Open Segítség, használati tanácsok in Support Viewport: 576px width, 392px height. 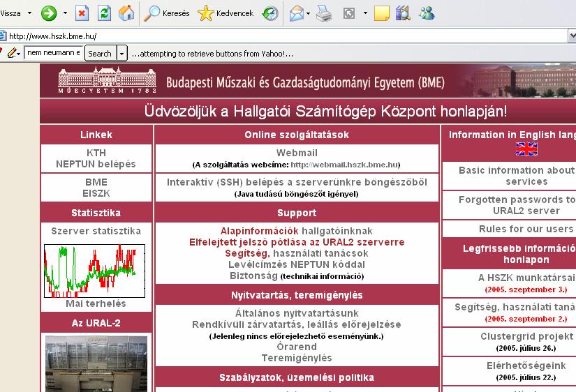(297, 253)
